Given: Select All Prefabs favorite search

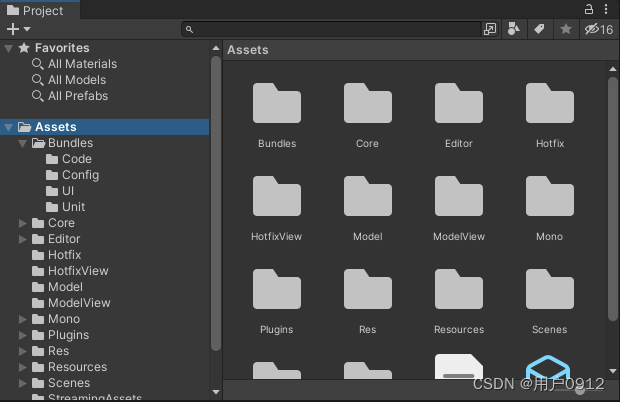Looking at the screenshot, I should click(x=78, y=96).
